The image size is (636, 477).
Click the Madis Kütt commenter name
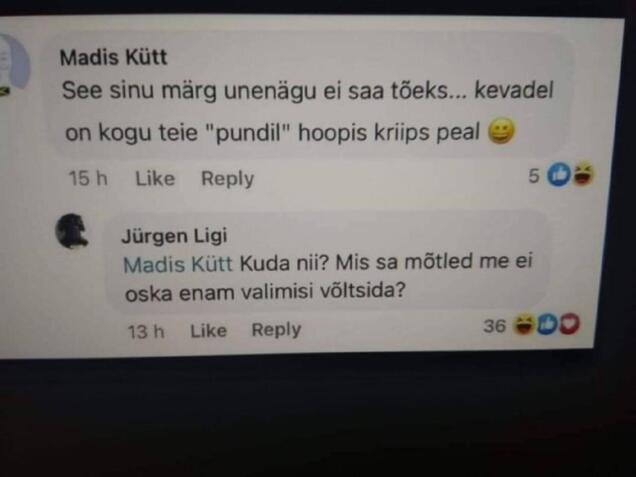[113, 57]
